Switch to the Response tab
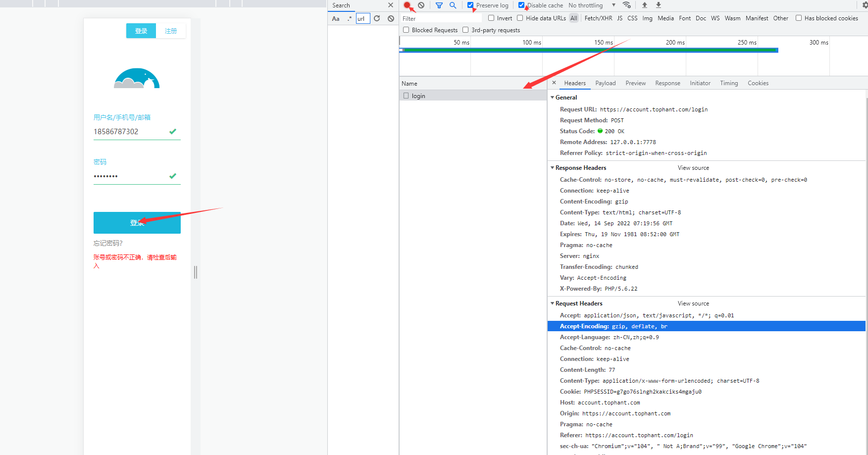868x455 pixels. (667, 83)
